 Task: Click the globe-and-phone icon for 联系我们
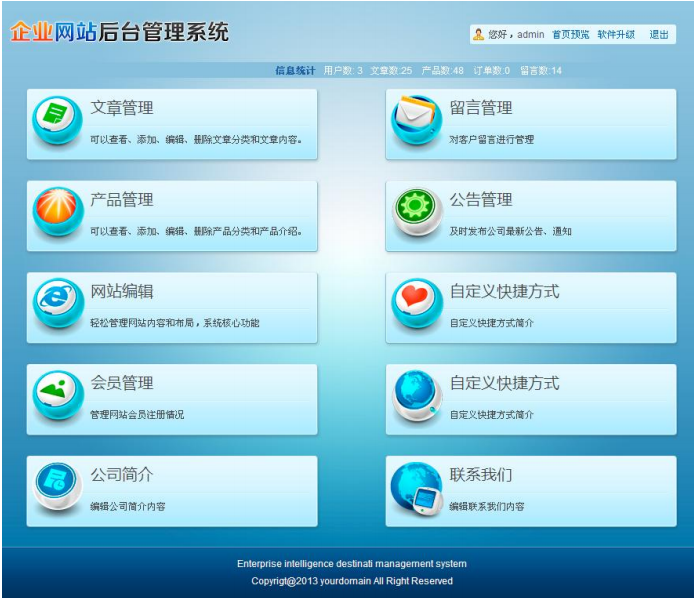coord(416,487)
